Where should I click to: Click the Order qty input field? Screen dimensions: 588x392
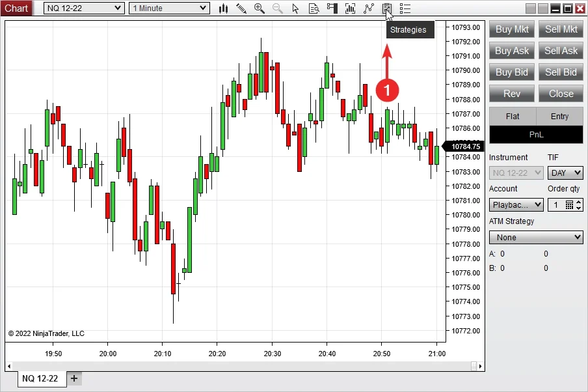(x=556, y=205)
